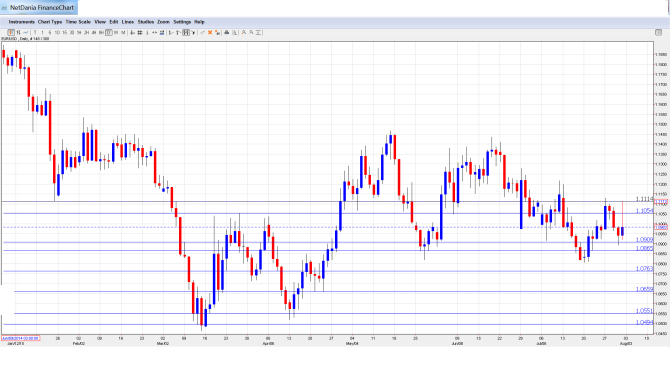Click the second 'A' text toolbar icon

251,32
